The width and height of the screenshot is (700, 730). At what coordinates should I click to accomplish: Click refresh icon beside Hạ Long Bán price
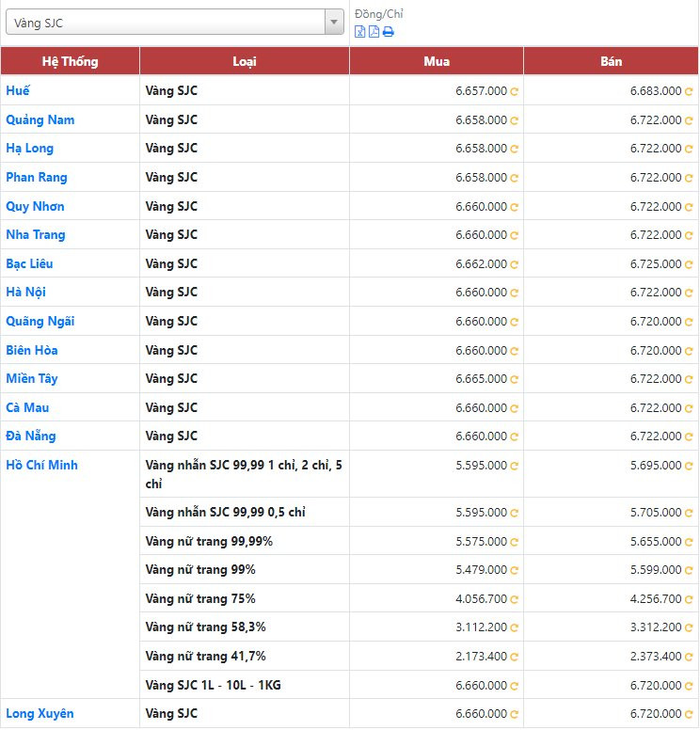[x=689, y=149]
